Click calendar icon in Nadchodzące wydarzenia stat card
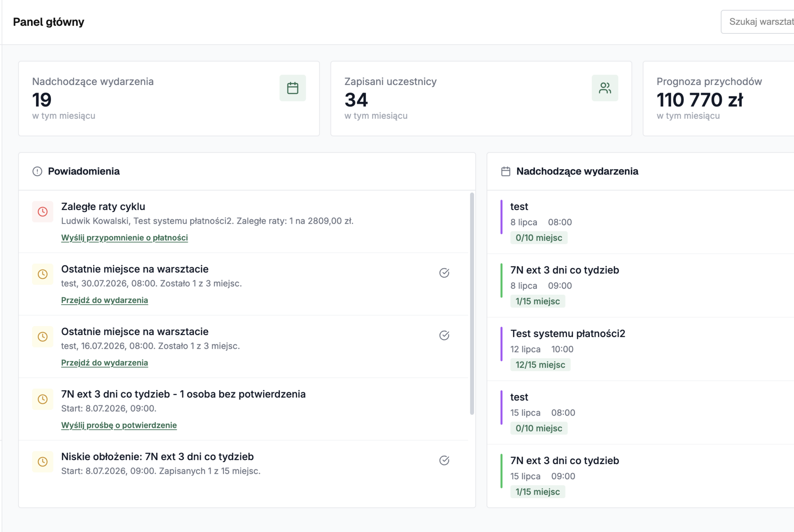This screenshot has width=794, height=532. pos(293,88)
